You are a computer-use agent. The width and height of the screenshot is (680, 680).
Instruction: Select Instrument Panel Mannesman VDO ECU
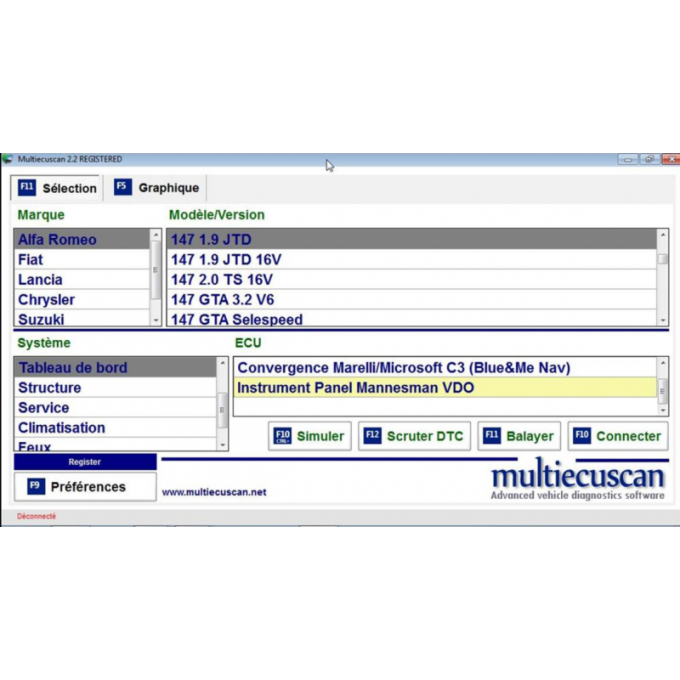click(445, 387)
